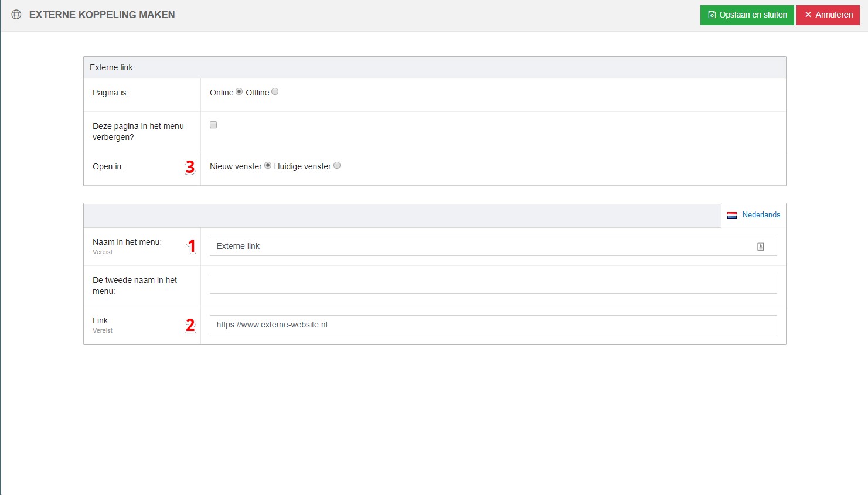Focus the Link URL input field
Screen dimensions: 868x495
point(493,325)
